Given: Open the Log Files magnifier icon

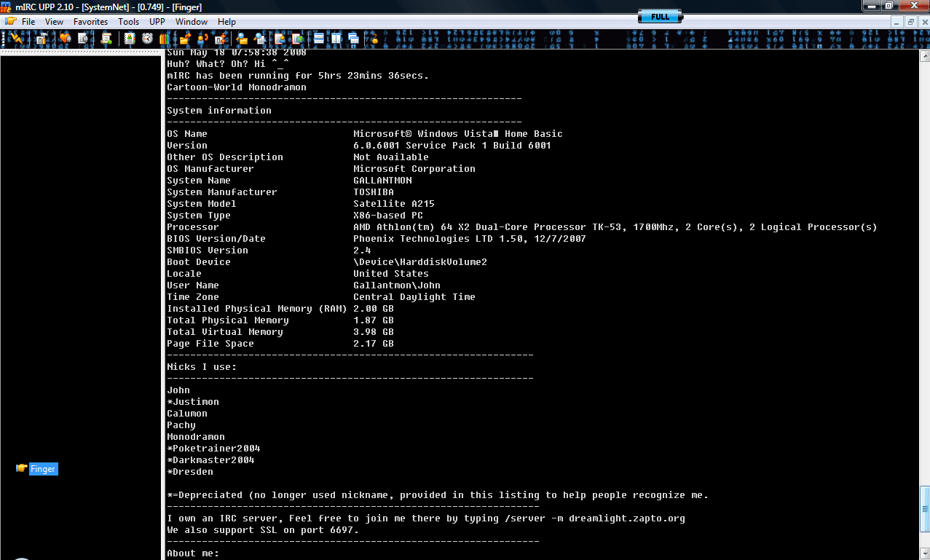Looking at the screenshot, I should [x=259, y=39].
